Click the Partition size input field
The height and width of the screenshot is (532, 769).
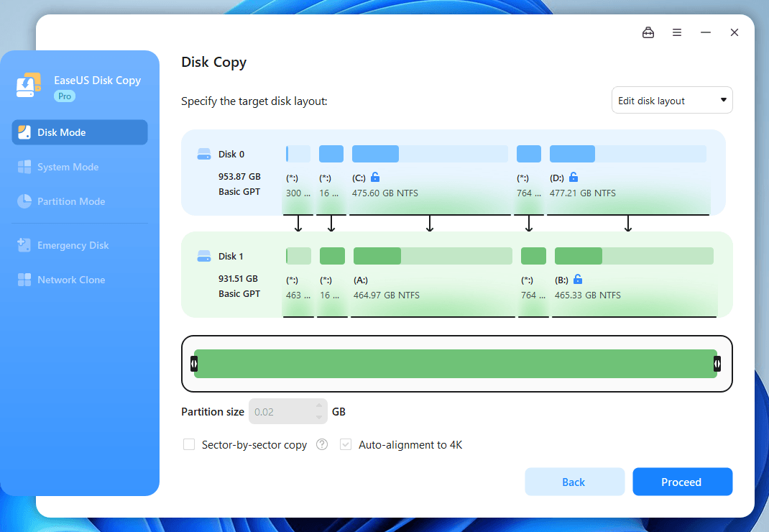point(288,411)
